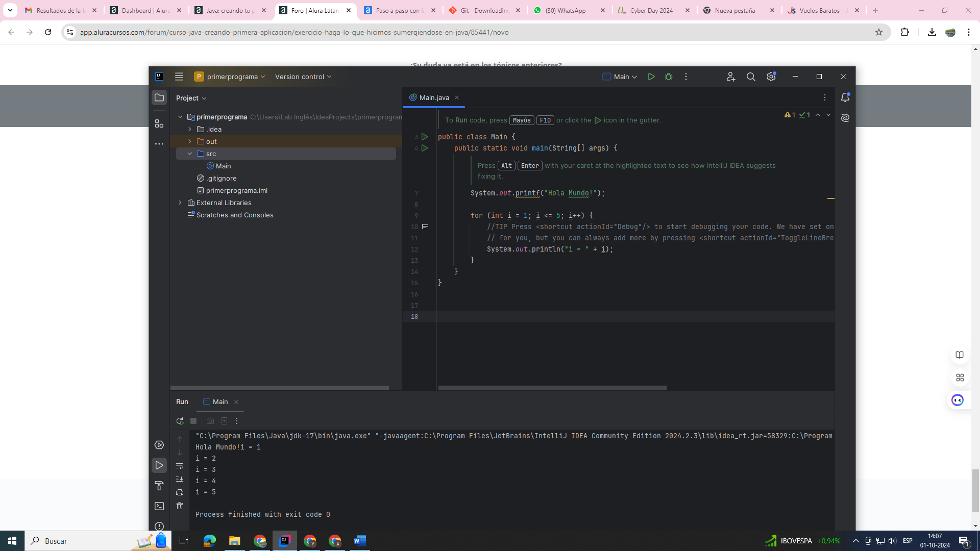Print the console output
The width and height of the screenshot is (980, 551).
pyautogui.click(x=180, y=492)
